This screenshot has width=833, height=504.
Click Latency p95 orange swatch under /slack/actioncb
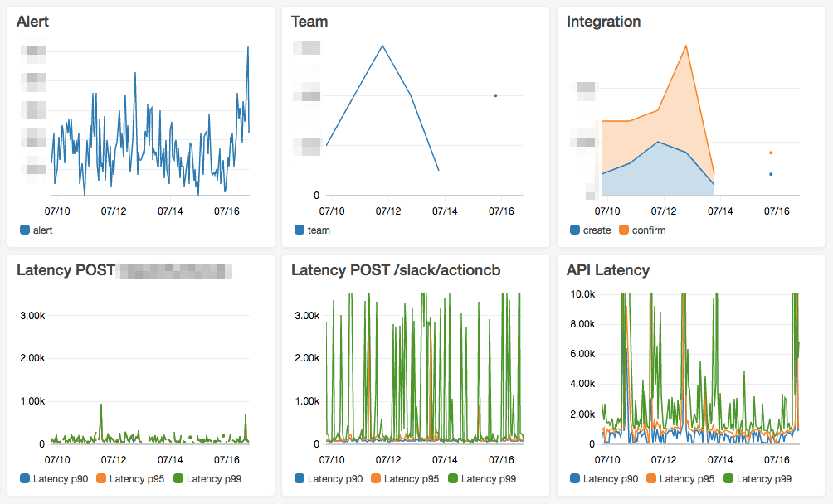tap(375, 478)
